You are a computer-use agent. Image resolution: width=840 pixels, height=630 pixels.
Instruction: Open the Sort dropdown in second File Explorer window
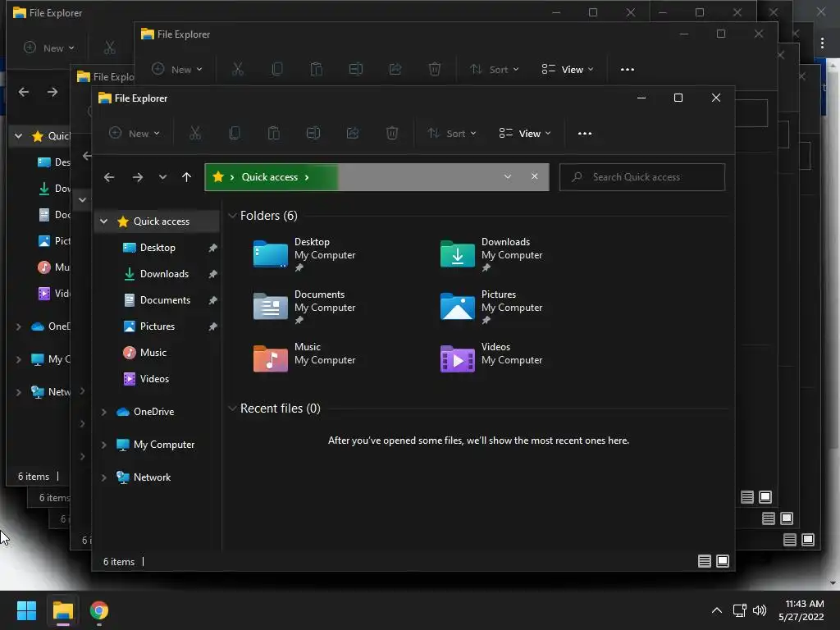coord(495,69)
